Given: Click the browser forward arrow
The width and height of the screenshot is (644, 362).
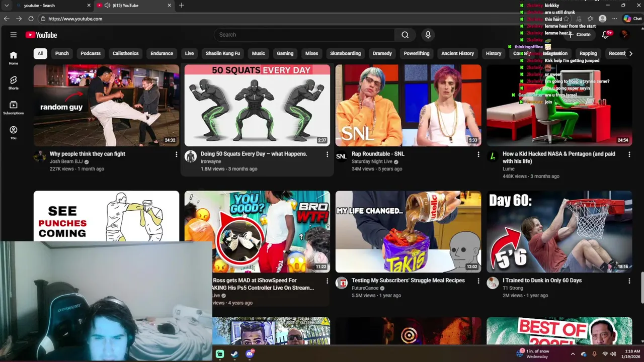Looking at the screenshot, I should click(x=19, y=19).
